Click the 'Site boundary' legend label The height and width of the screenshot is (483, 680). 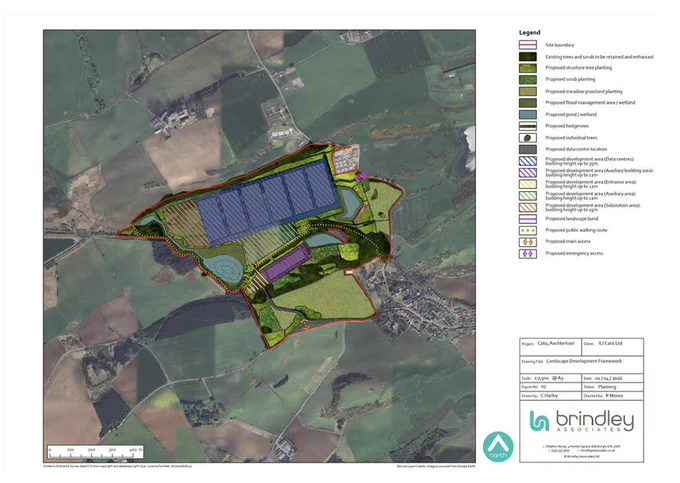[559, 45]
